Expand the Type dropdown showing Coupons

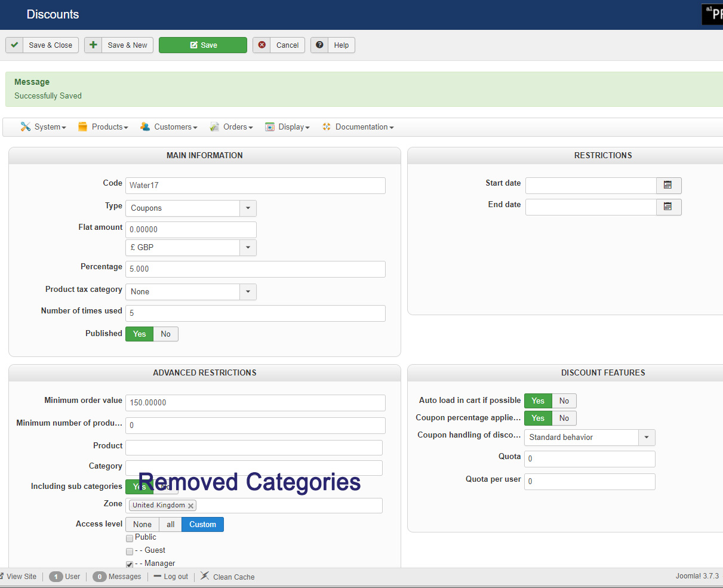point(248,208)
